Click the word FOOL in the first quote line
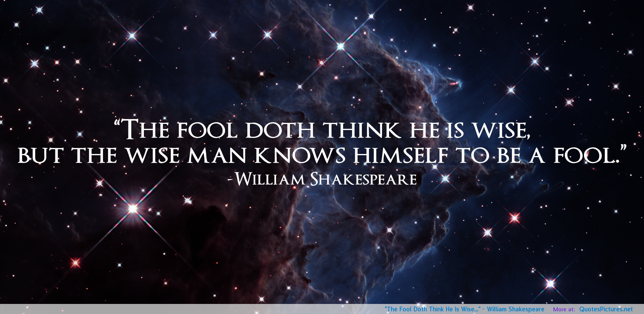The image size is (644, 314). coord(207,130)
